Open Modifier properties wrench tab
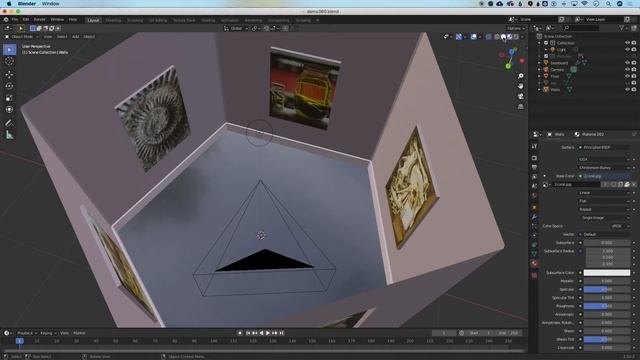The image size is (640, 360). (534, 217)
